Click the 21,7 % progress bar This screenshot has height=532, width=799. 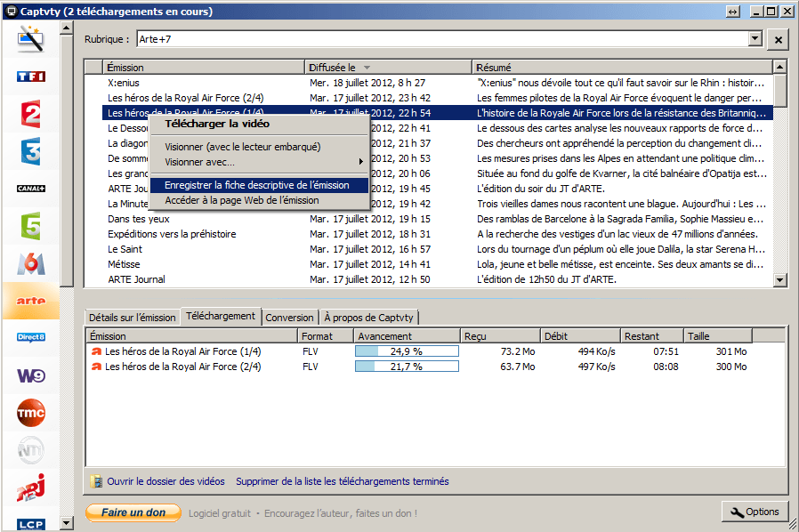[x=407, y=367]
